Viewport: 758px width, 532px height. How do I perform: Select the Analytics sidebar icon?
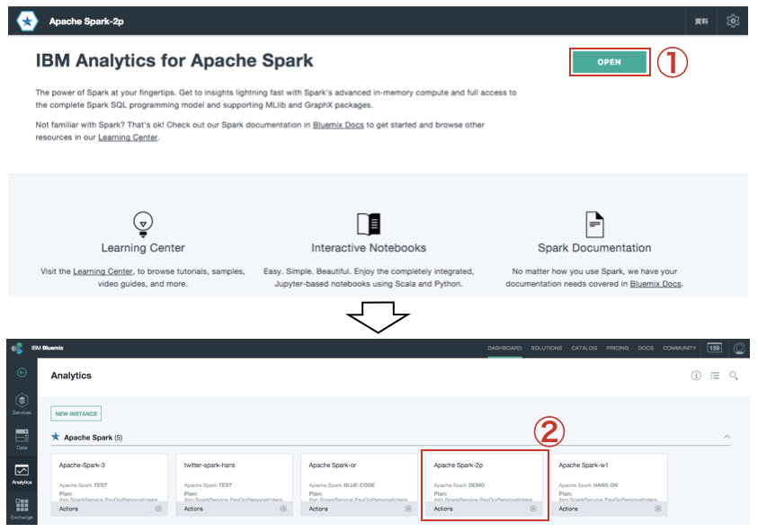click(x=22, y=474)
